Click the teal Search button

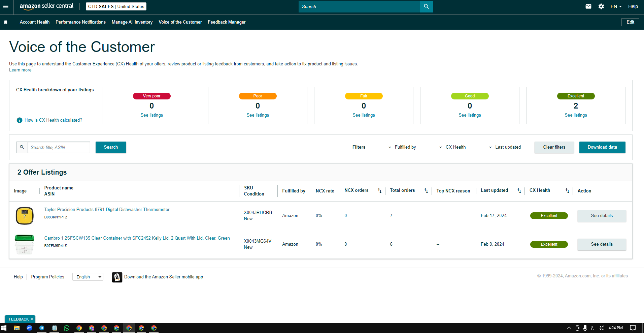coord(111,147)
